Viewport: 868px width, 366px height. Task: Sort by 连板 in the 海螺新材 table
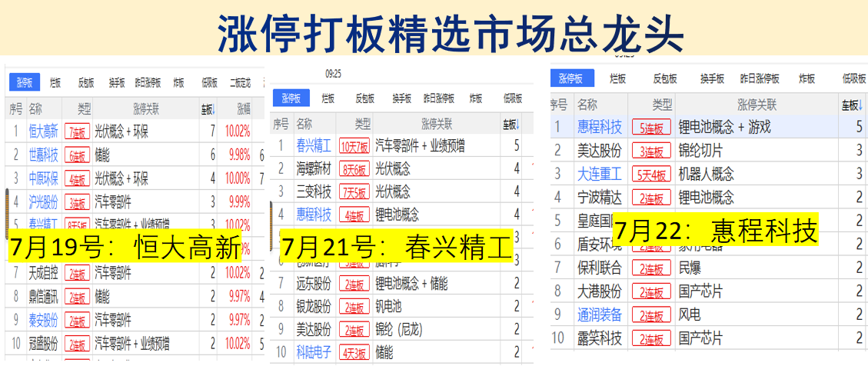pyautogui.click(x=510, y=124)
